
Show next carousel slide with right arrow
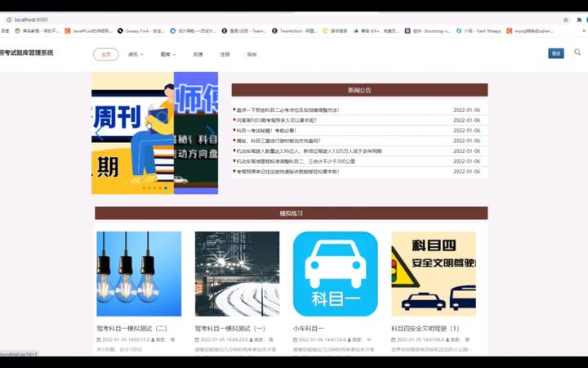click(x=211, y=132)
